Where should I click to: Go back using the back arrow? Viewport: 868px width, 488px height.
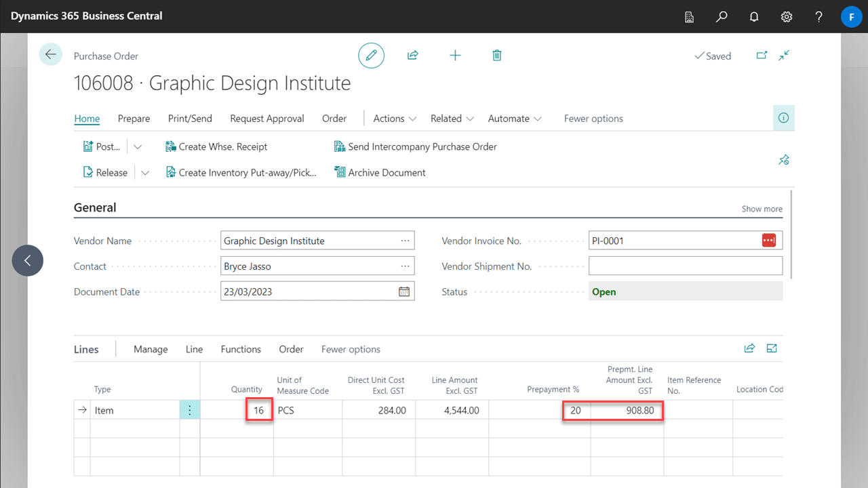(x=51, y=55)
